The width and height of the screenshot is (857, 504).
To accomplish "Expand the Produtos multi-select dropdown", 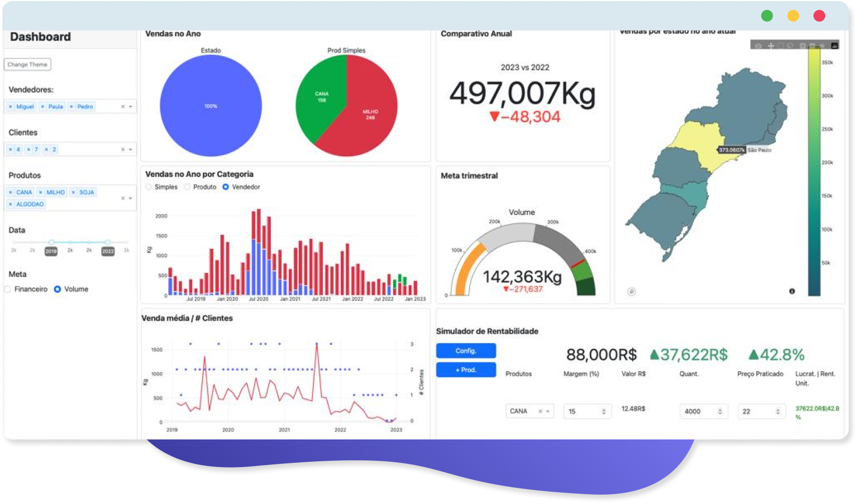I will (x=131, y=198).
